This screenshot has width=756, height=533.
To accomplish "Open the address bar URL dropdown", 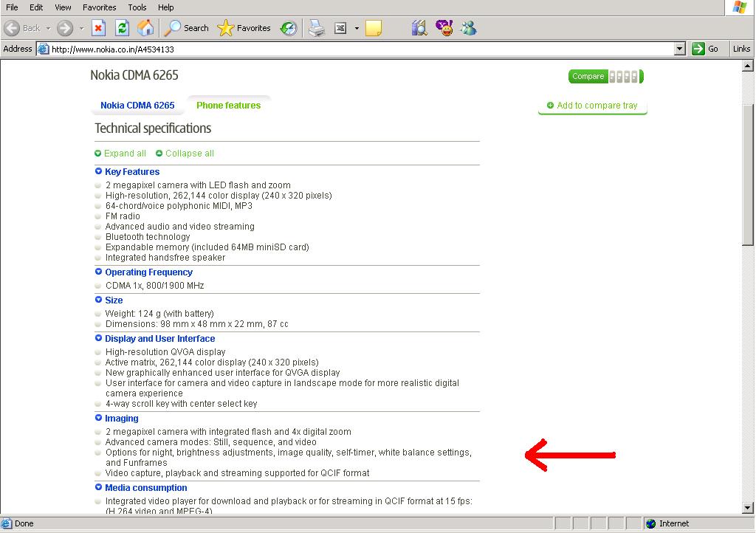I will tap(680, 49).
